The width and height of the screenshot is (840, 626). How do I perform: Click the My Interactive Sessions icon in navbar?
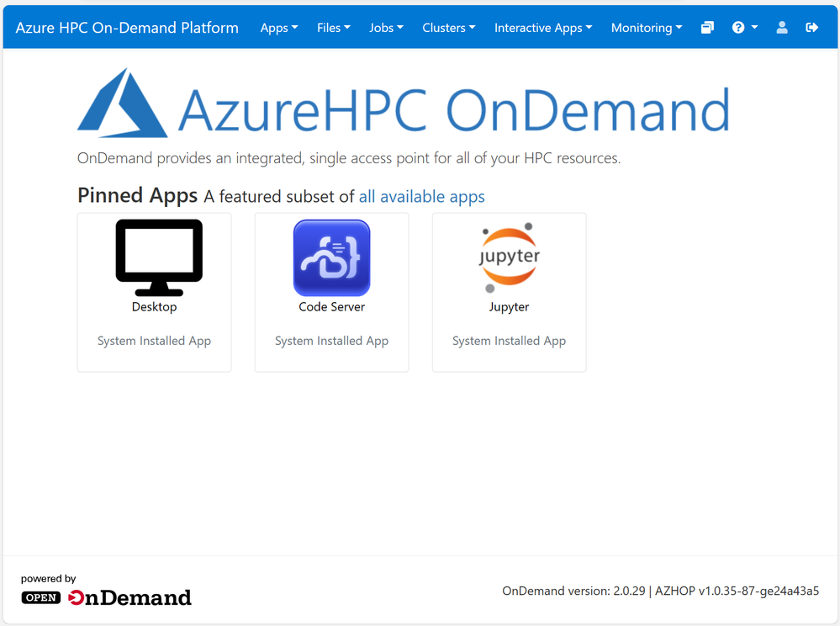coord(707,27)
